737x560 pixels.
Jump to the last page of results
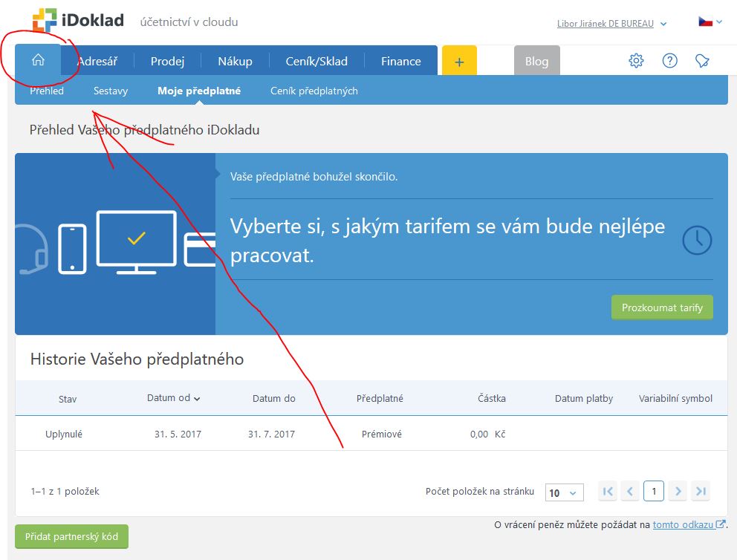700,491
